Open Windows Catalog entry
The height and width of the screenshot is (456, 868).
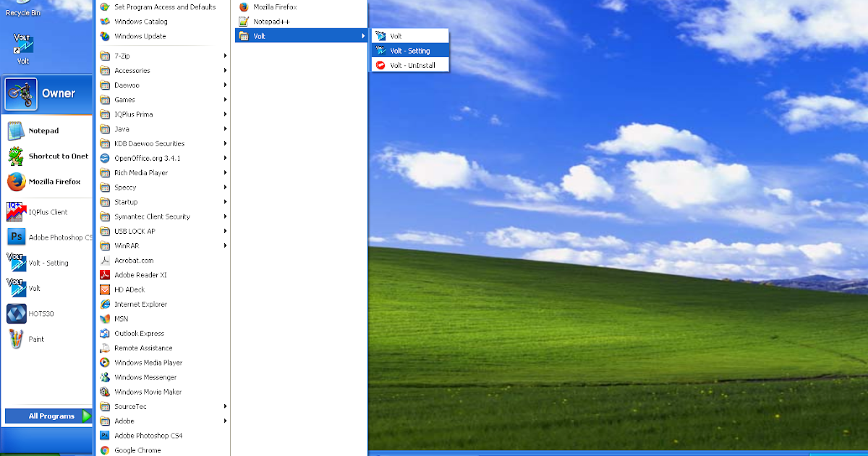click(x=163, y=22)
